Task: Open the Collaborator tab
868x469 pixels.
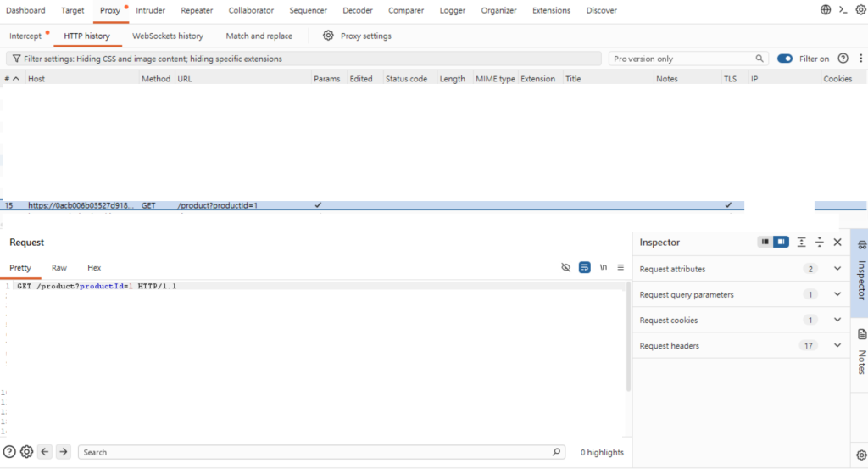Action: [251, 10]
